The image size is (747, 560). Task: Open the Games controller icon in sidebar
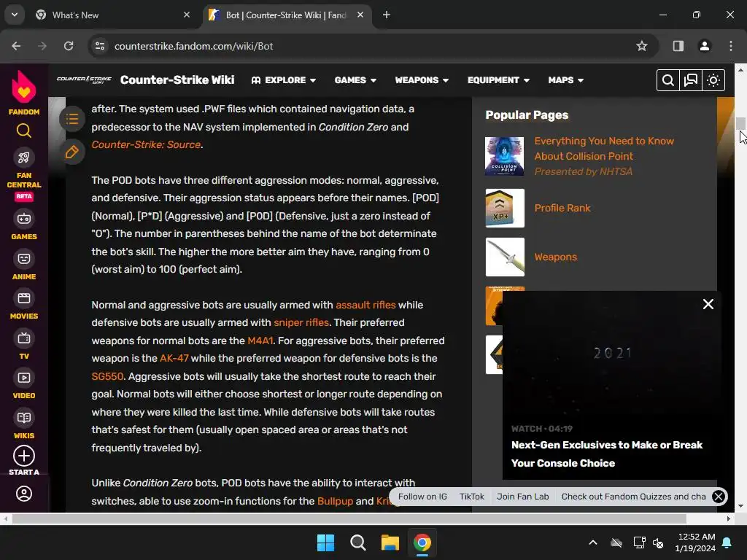[x=24, y=219]
